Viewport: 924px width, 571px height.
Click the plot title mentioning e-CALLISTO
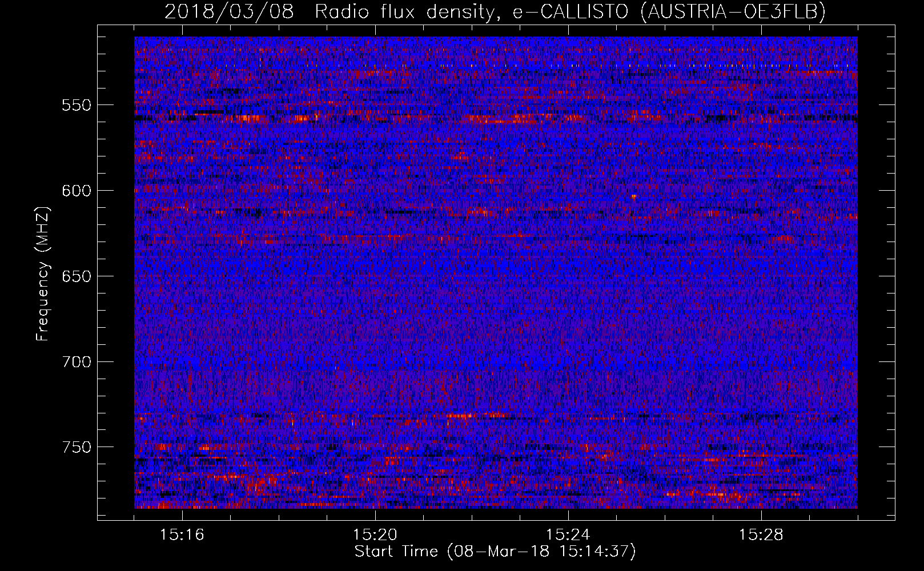[x=495, y=11]
